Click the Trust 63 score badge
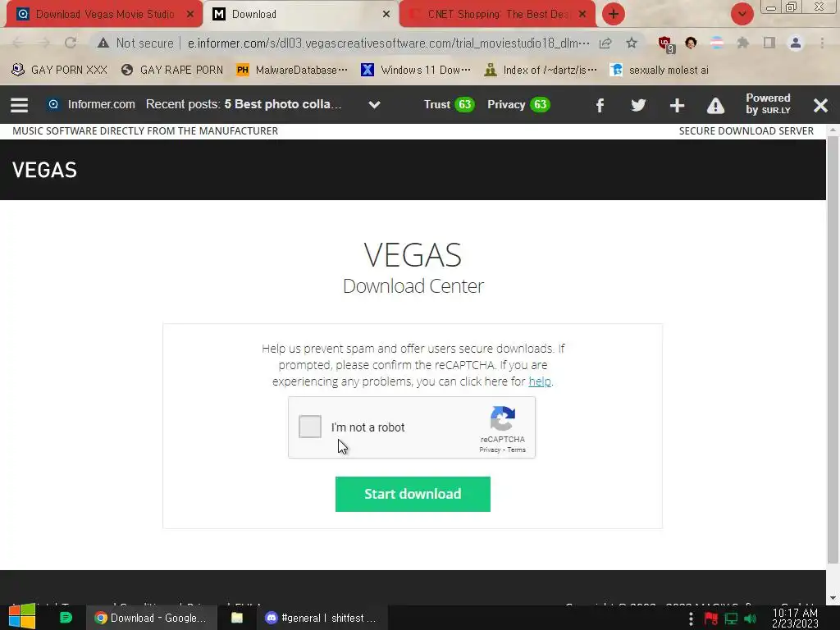 [449, 104]
